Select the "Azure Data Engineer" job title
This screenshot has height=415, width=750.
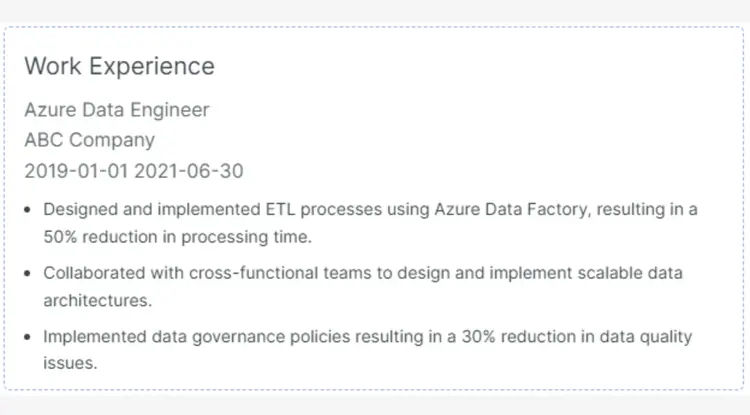(117, 110)
